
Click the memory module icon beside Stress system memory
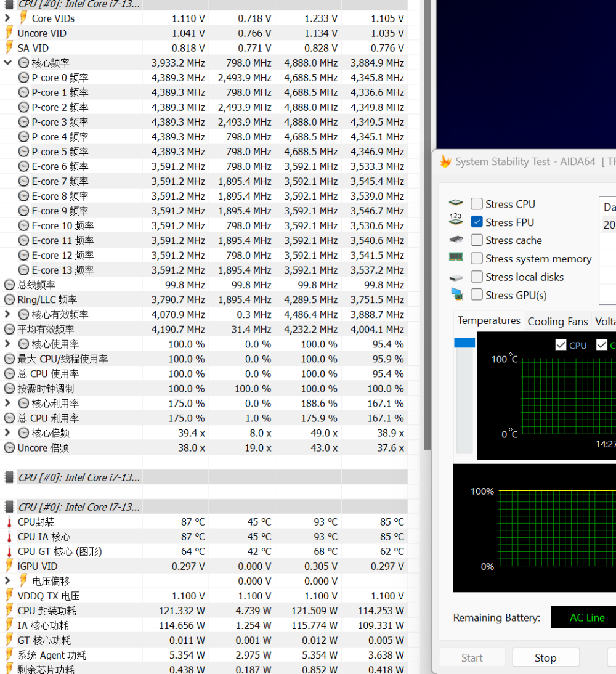tap(456, 258)
